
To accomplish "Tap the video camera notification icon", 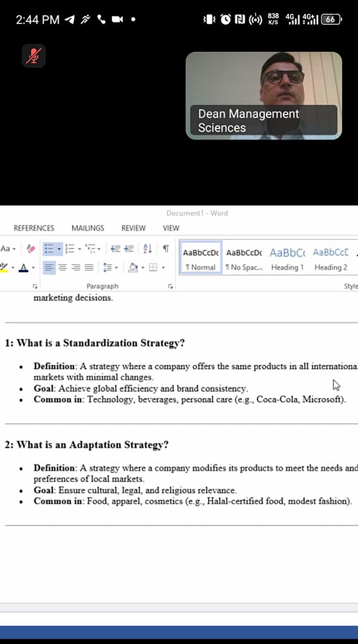I will [x=117, y=19].
